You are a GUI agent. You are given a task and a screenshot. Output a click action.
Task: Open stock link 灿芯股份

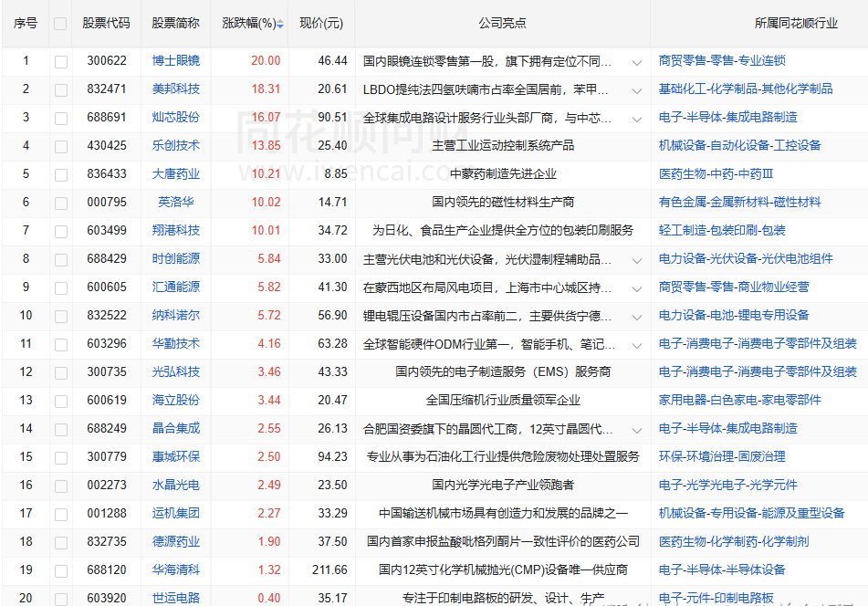pyautogui.click(x=175, y=118)
